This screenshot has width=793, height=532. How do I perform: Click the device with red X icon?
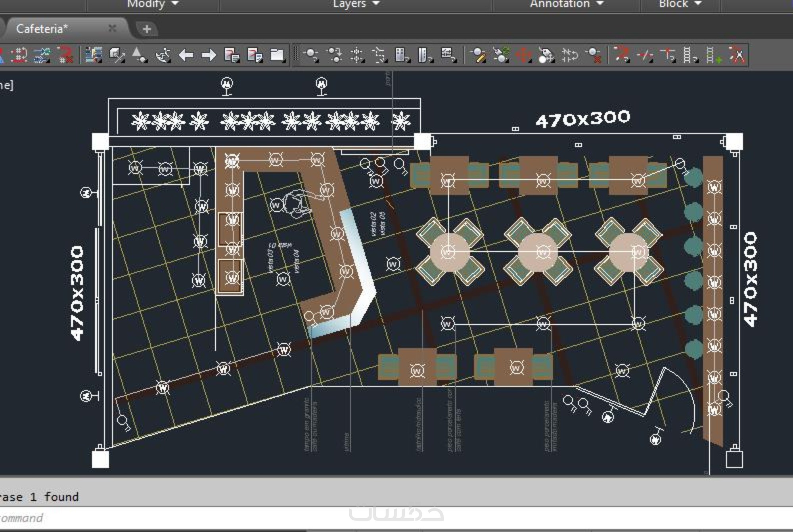[594, 55]
